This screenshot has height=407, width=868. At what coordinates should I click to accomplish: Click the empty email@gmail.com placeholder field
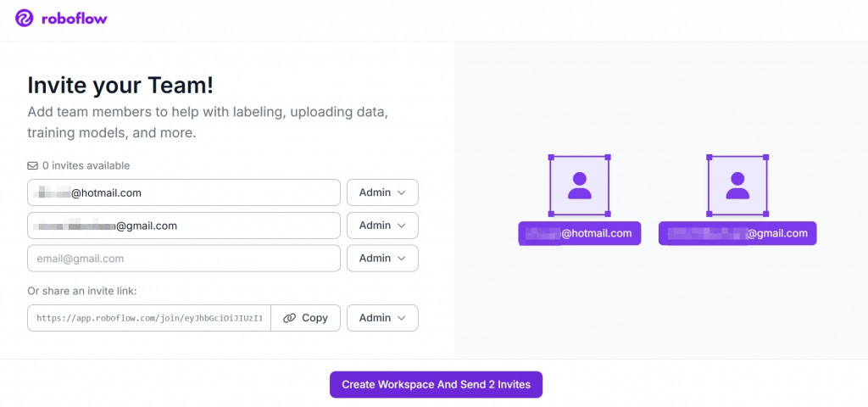184,258
